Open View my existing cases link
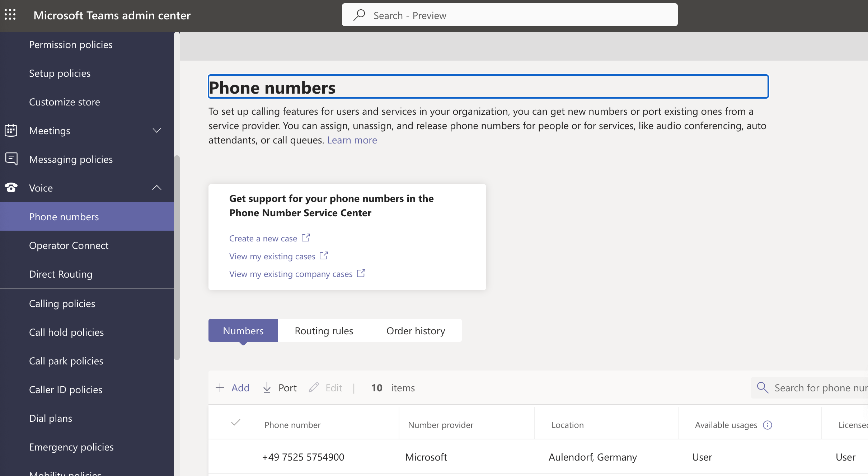Image resolution: width=868 pixels, height=476 pixels. [x=272, y=256]
